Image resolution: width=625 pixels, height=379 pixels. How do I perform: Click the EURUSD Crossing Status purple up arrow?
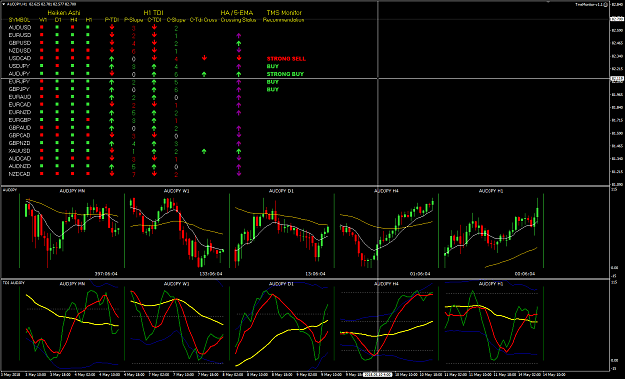click(x=238, y=35)
